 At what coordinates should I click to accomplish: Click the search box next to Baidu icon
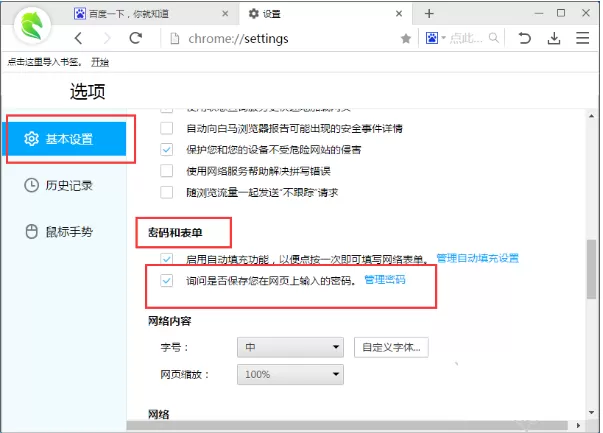pos(466,38)
